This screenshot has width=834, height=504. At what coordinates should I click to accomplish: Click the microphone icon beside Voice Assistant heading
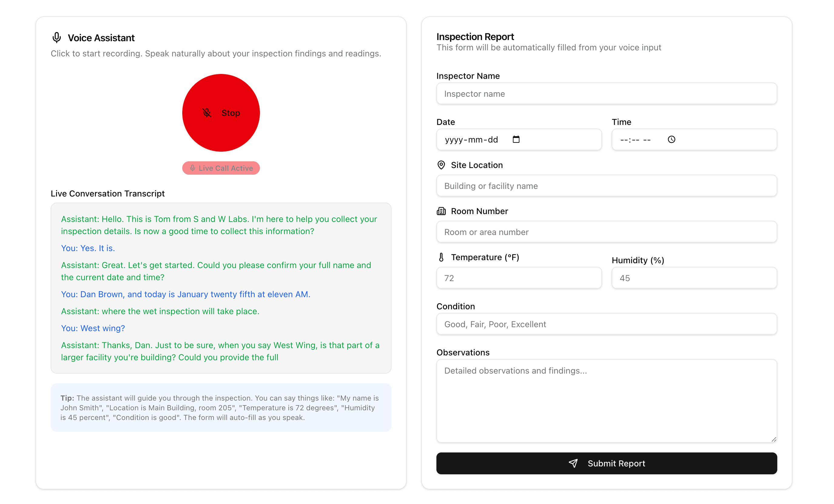coord(56,38)
